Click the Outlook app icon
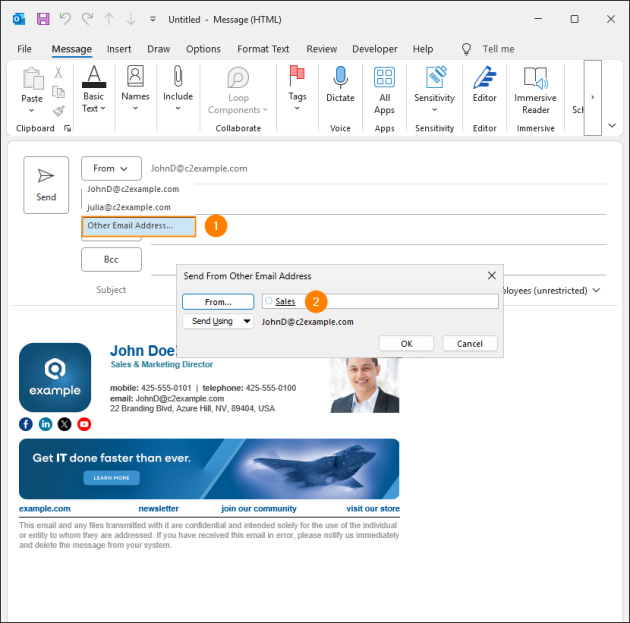Image resolution: width=630 pixels, height=623 pixels. [19, 19]
